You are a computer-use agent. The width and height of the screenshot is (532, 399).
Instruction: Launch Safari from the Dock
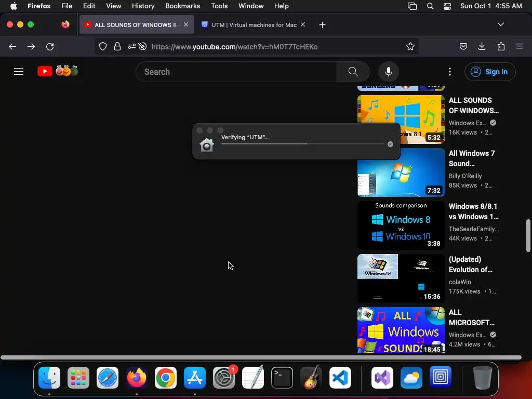[x=108, y=378]
